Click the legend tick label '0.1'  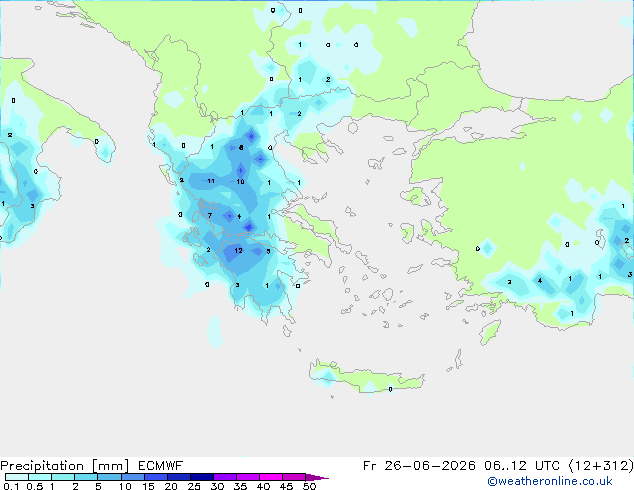point(11,486)
